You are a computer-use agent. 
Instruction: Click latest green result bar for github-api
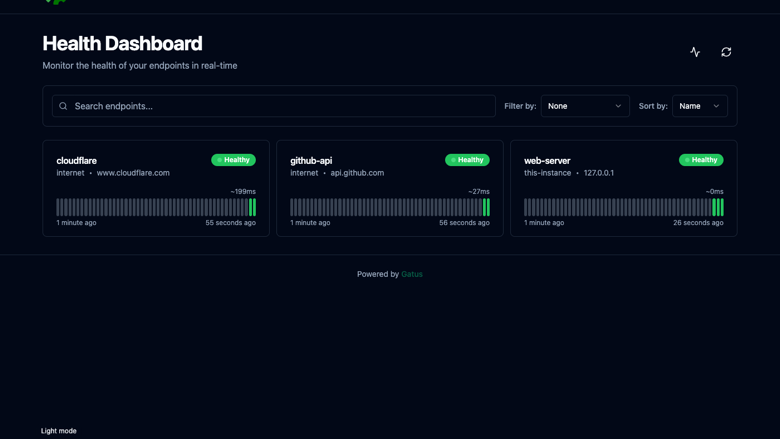(x=488, y=207)
